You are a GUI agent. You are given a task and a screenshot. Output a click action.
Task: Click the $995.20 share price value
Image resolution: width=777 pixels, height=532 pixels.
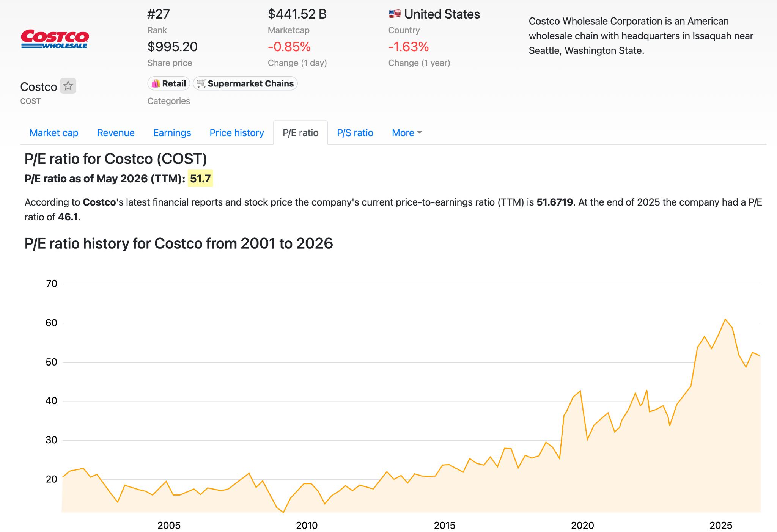(172, 47)
